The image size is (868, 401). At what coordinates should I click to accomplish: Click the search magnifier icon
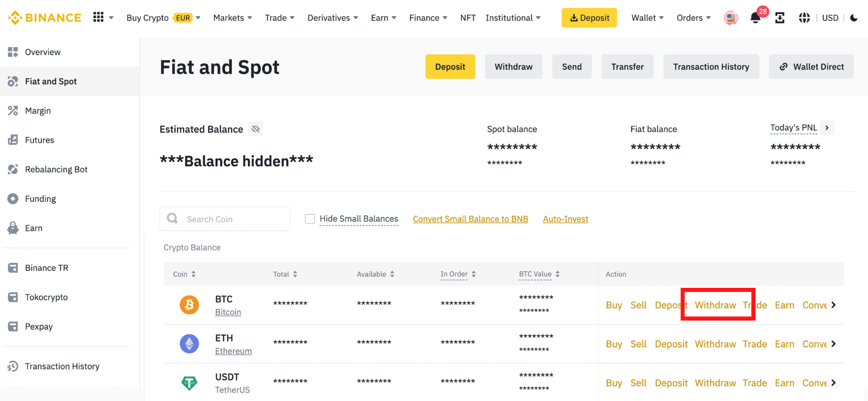click(x=173, y=219)
